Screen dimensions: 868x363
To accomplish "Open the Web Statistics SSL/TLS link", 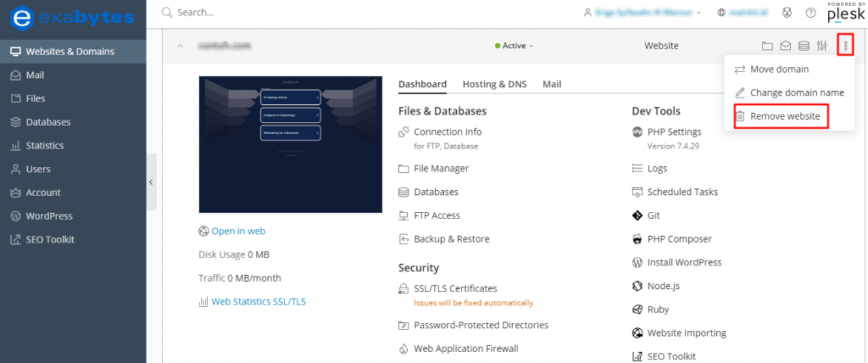I will click(x=258, y=302).
